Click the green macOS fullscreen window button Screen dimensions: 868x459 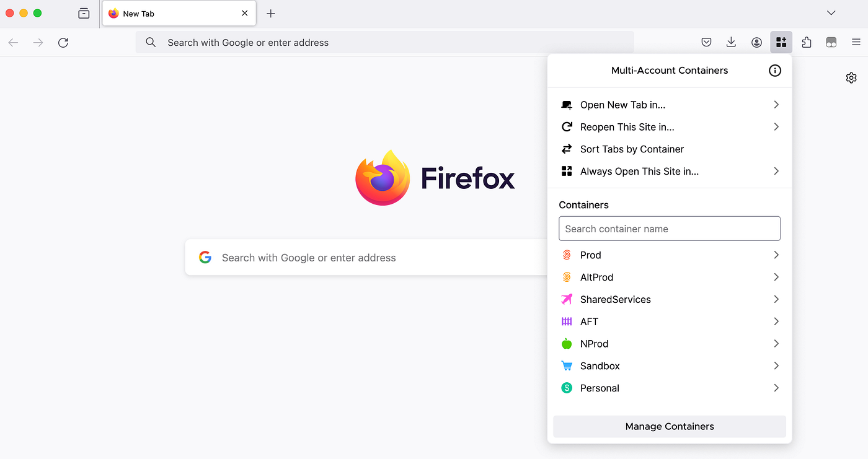tap(37, 13)
